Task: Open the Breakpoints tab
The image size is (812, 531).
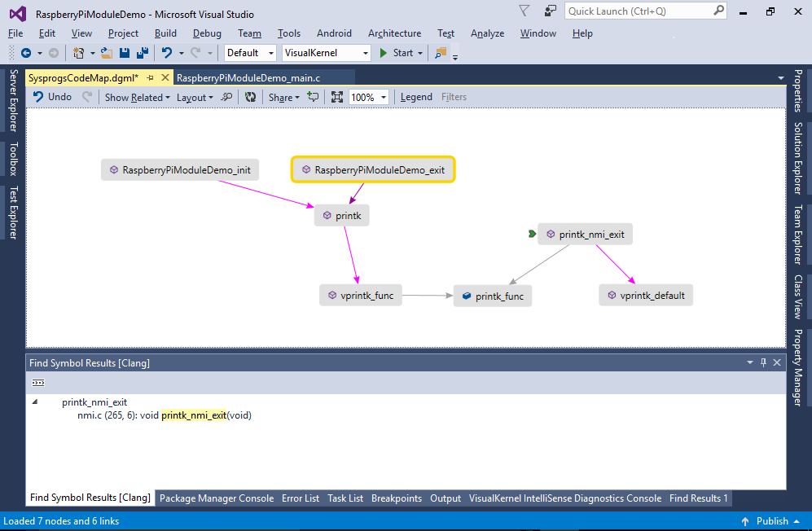Action: tap(397, 498)
